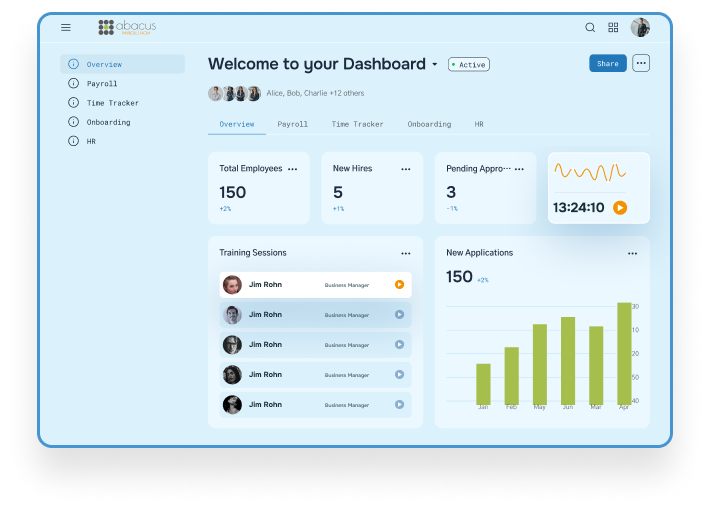710x510 pixels.
Task: Click the Abacus logo
Action: point(127,28)
